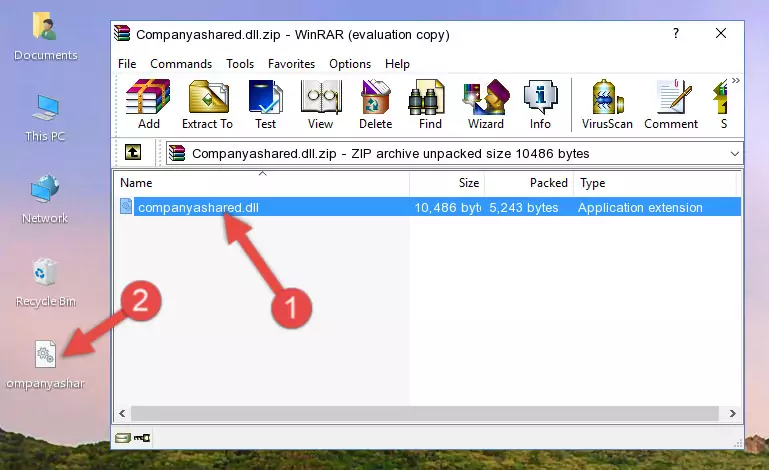Open the Options menu
The width and height of the screenshot is (769, 470).
tap(350, 64)
